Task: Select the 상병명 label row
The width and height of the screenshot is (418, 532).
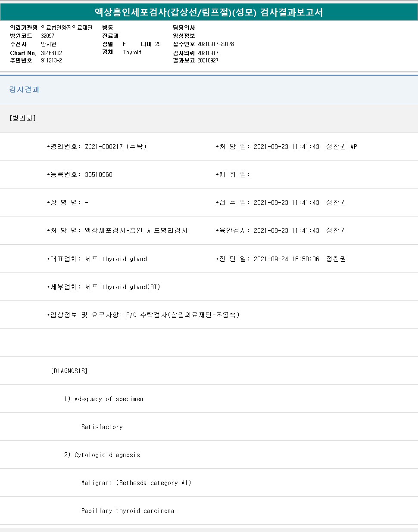Action: coord(68,203)
